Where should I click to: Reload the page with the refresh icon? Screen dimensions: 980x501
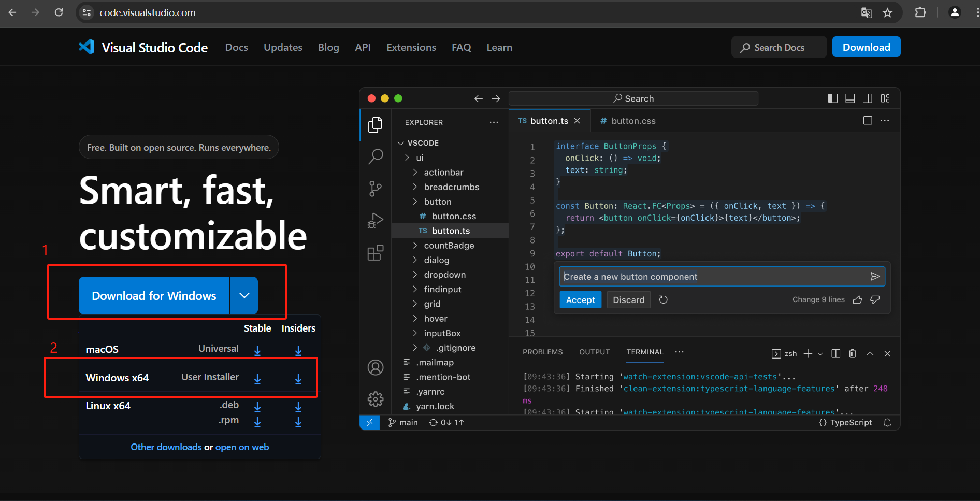(x=59, y=12)
